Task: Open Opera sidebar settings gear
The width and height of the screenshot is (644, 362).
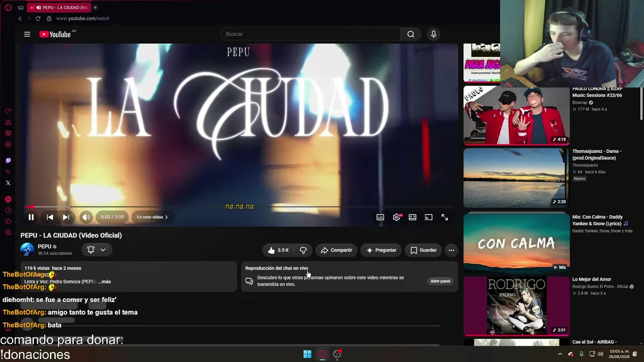Action: click(8, 233)
